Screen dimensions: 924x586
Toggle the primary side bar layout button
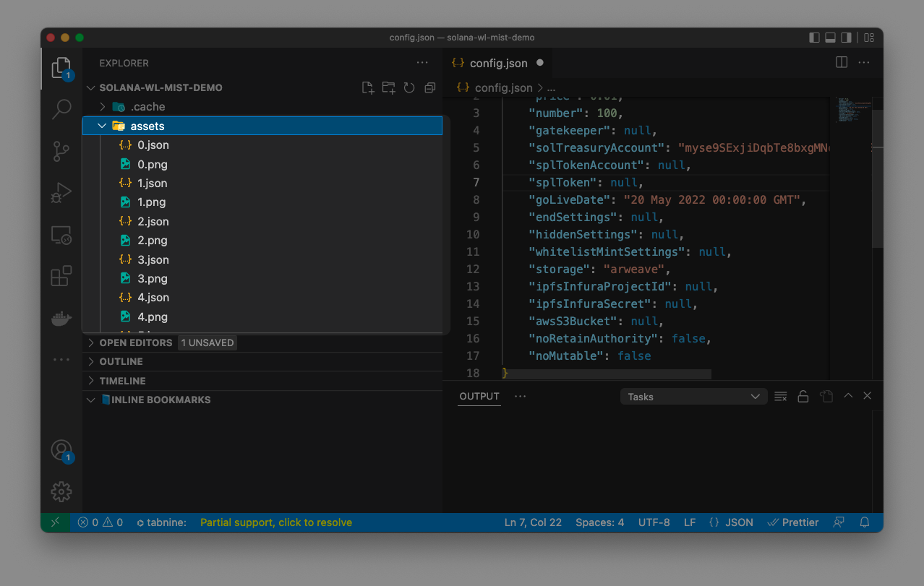click(814, 38)
